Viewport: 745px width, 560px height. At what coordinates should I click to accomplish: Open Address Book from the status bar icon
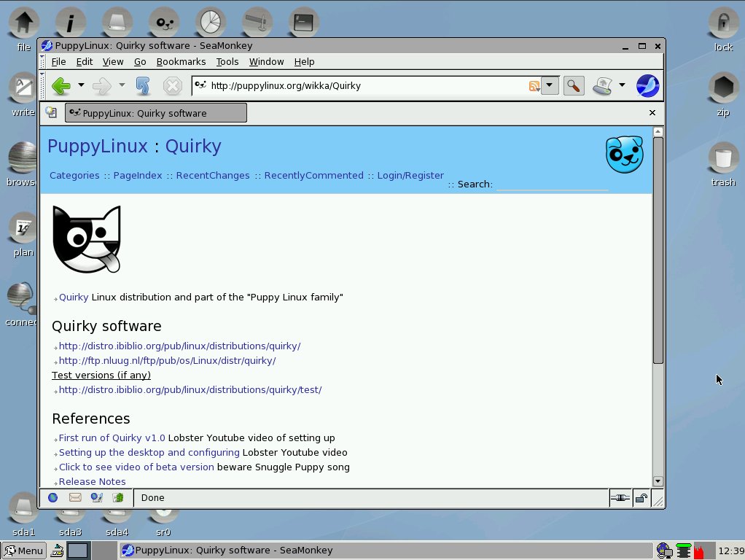click(x=118, y=498)
